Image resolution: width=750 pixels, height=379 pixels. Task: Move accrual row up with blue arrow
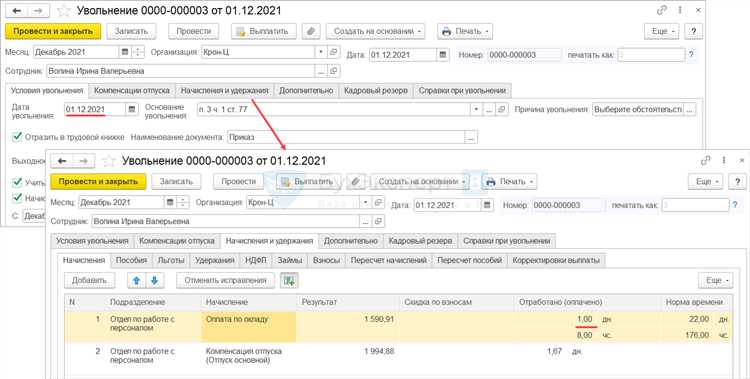pyautogui.click(x=136, y=280)
